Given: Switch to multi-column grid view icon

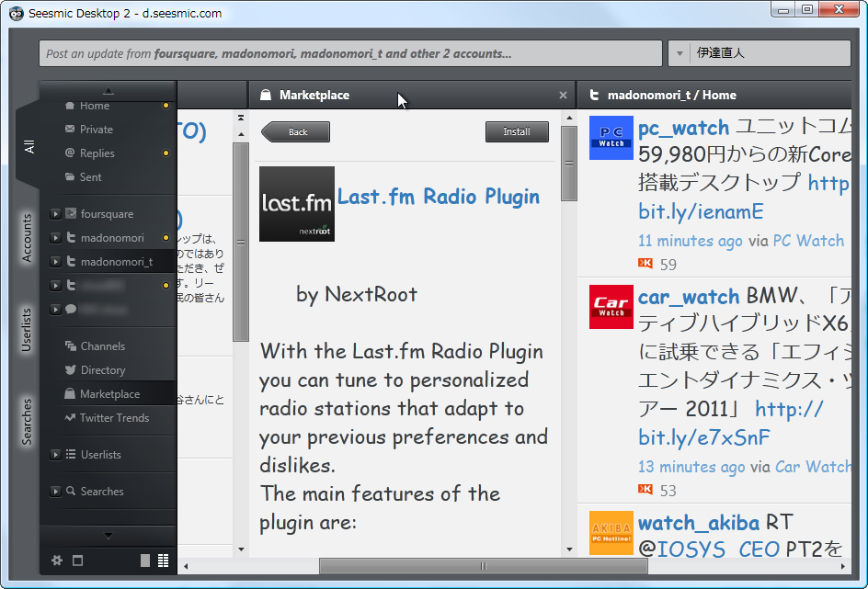Looking at the screenshot, I should pos(164,561).
